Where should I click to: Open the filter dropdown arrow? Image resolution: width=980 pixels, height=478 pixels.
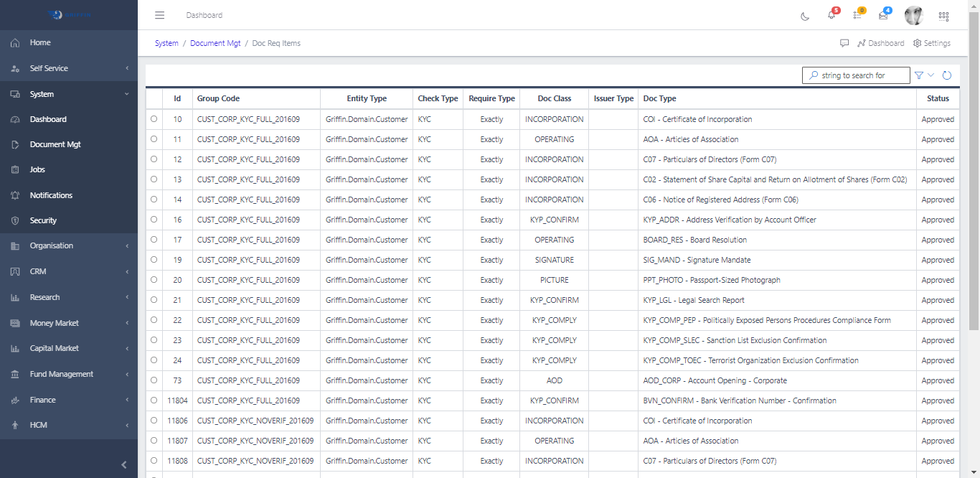click(931, 75)
